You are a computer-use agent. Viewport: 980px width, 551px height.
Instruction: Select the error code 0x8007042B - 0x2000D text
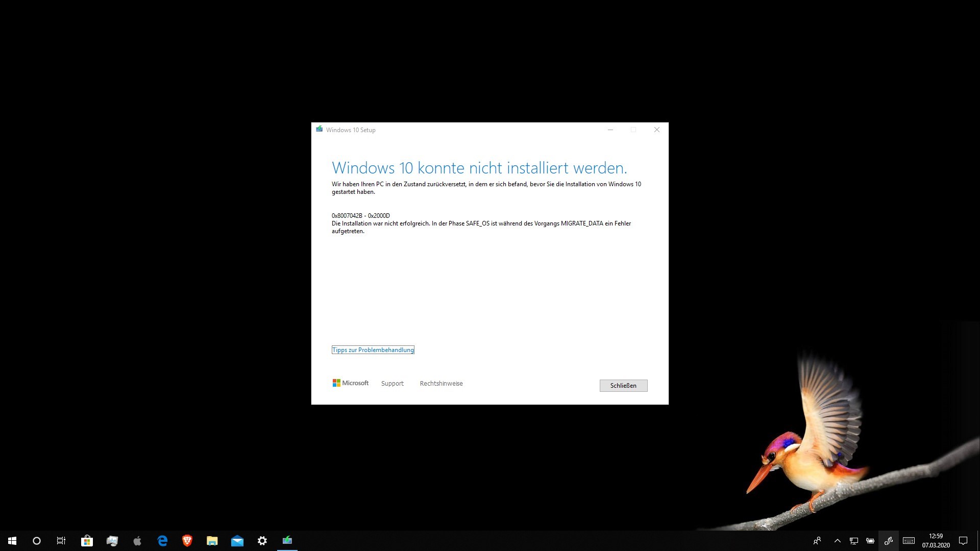[361, 216]
